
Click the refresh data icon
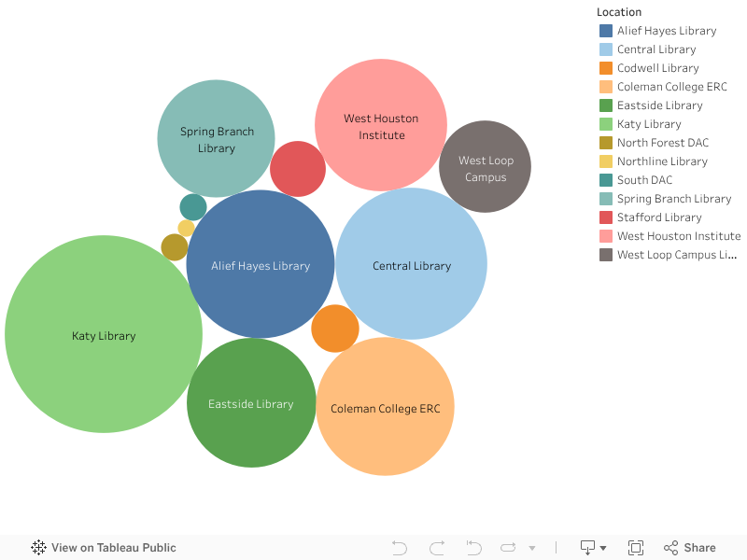[508, 548]
